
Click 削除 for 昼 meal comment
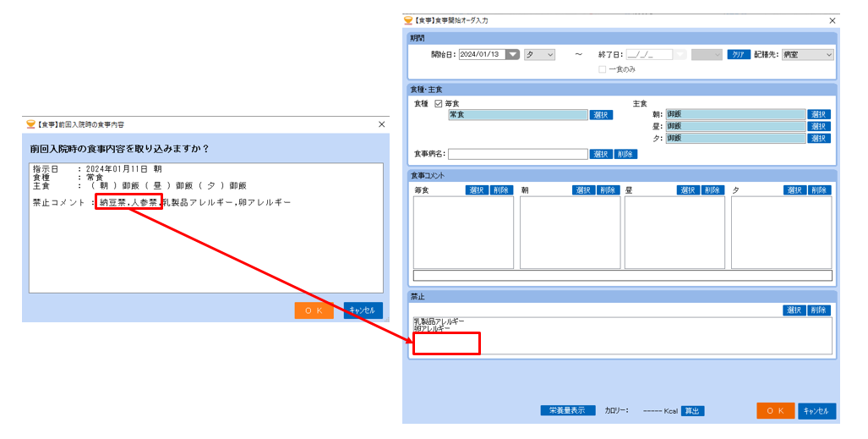click(x=712, y=190)
